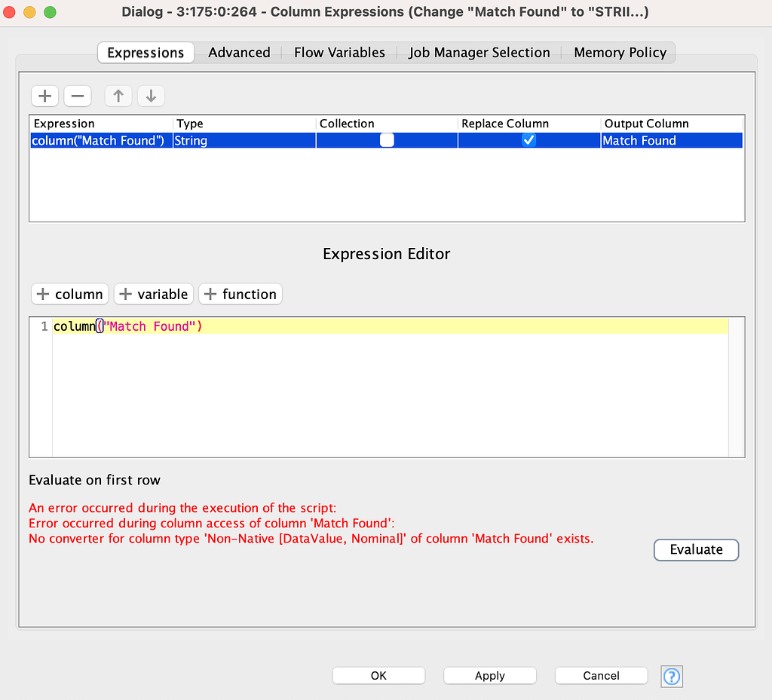The width and height of the screenshot is (772, 700).
Task: Disable Replace Column for Match Found
Action: coord(529,140)
